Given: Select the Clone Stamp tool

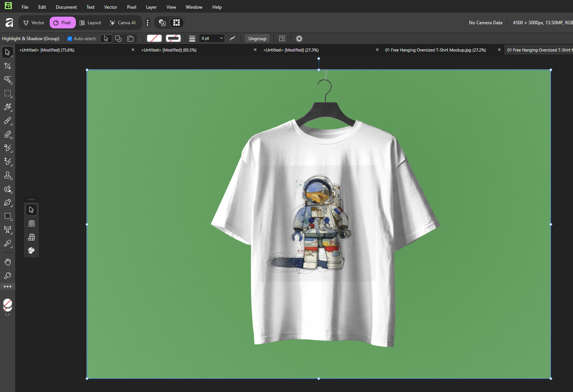Looking at the screenshot, I should (x=8, y=175).
